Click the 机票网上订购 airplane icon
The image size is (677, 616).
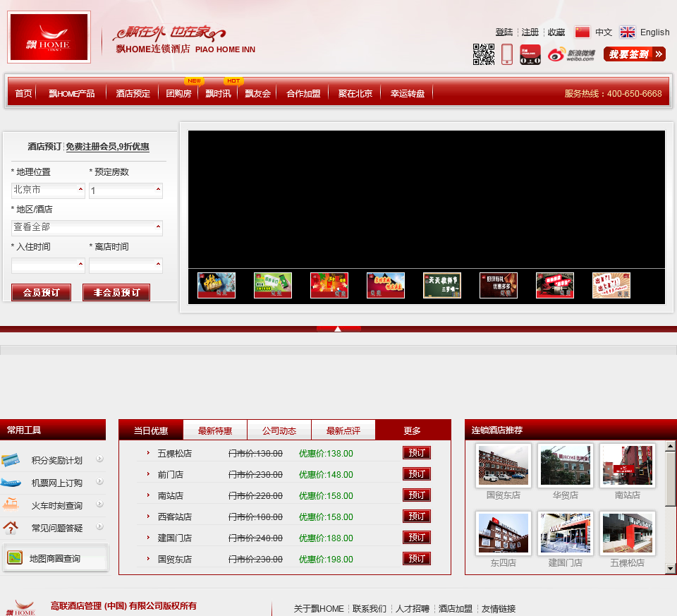(x=11, y=482)
